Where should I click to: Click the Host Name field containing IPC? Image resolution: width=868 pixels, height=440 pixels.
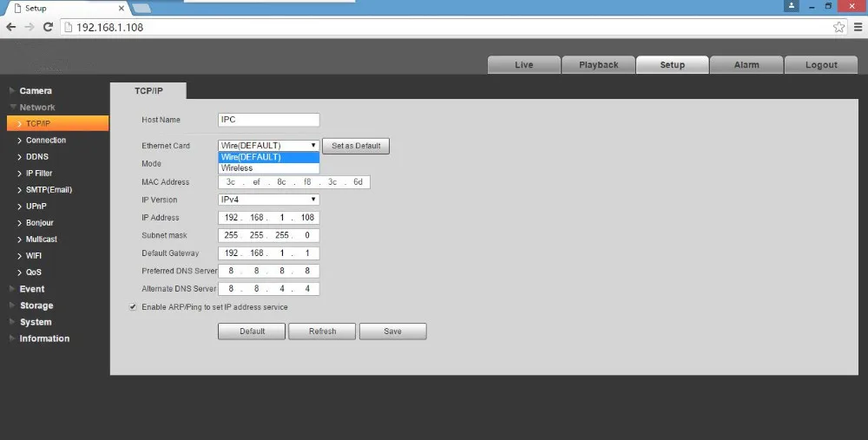tap(268, 120)
